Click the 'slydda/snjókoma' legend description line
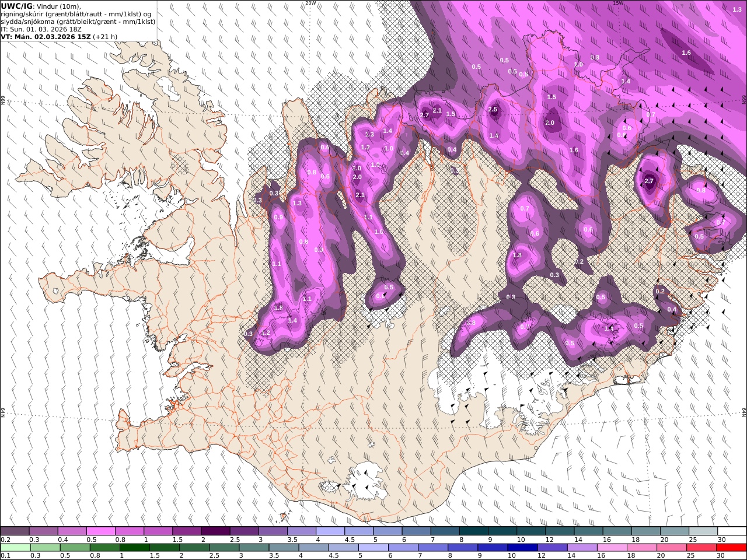The height and width of the screenshot is (560, 747). [x=78, y=22]
